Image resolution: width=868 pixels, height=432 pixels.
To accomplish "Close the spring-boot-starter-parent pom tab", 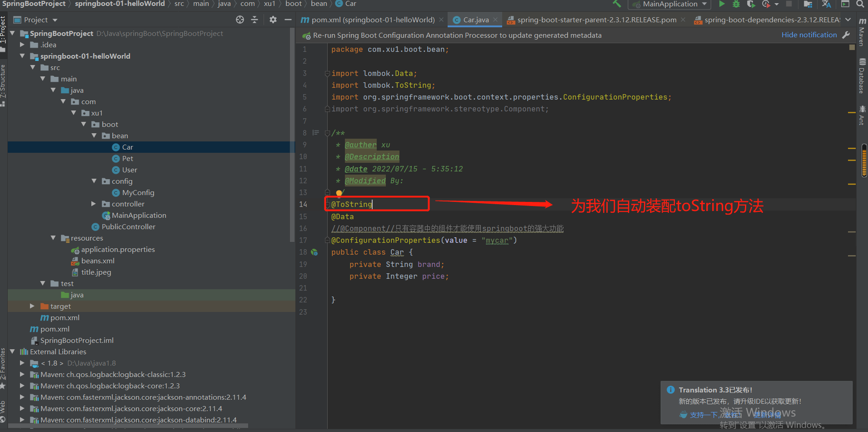I will point(683,20).
